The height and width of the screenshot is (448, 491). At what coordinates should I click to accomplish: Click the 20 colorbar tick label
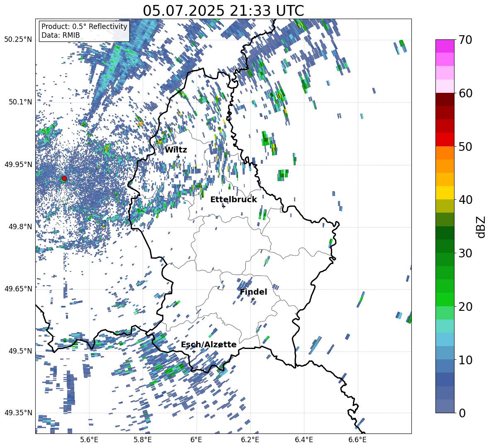pos(465,307)
